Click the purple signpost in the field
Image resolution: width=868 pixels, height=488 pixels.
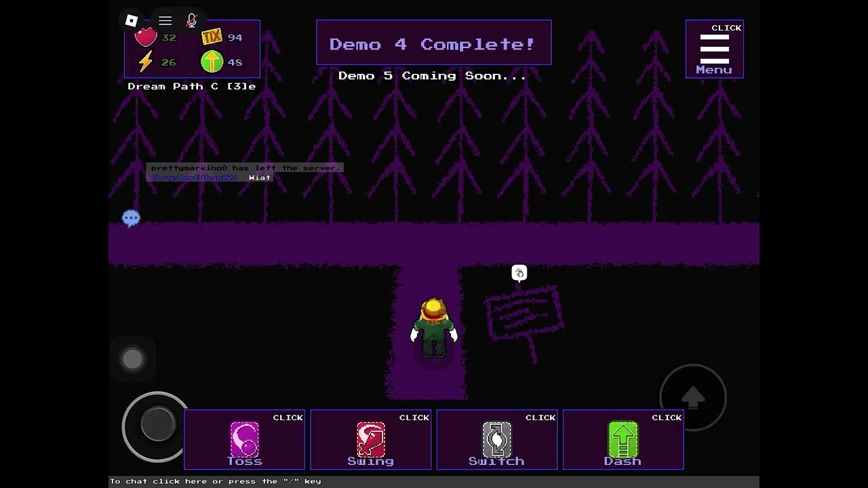pos(524,323)
